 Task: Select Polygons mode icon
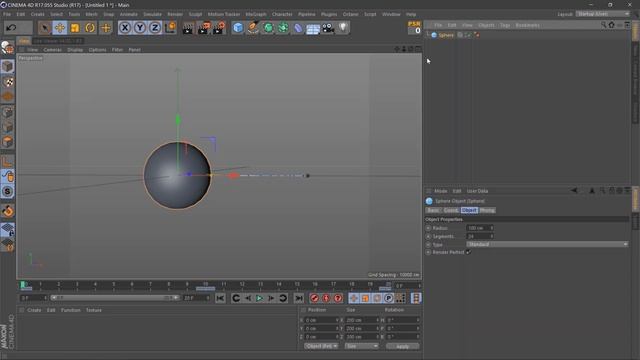pyautogui.click(x=7, y=142)
